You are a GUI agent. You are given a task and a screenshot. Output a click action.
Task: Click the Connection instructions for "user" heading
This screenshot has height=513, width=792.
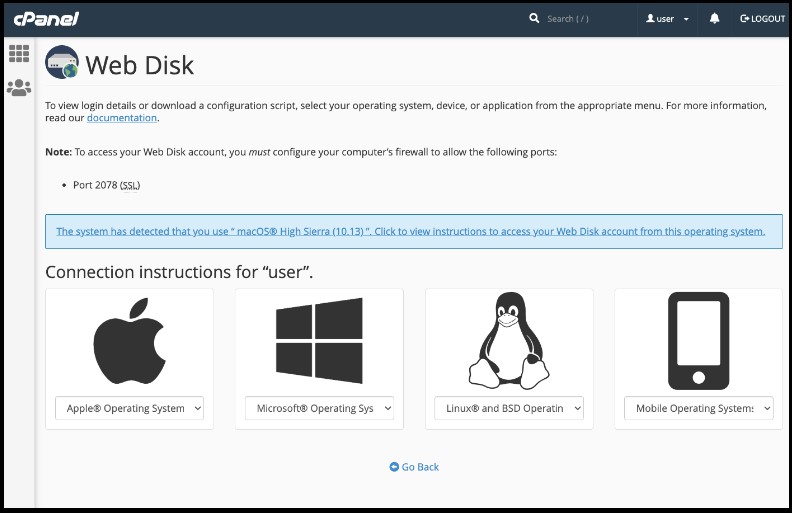(179, 272)
